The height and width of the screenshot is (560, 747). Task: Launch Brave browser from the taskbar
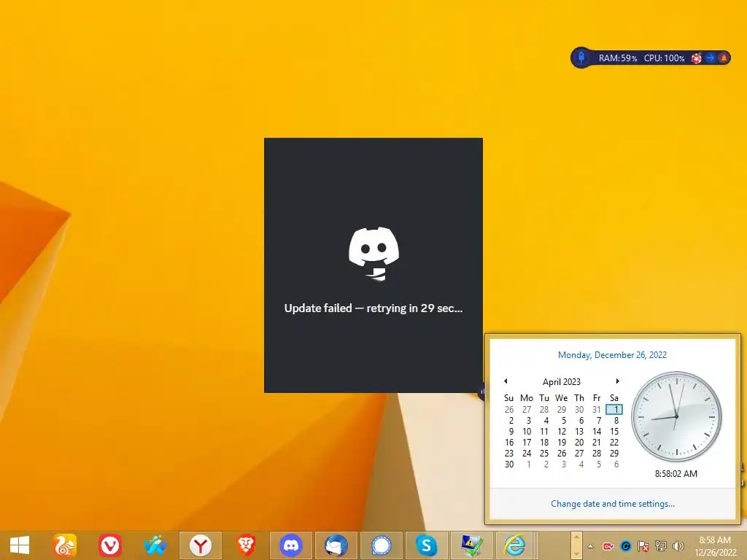(246, 545)
